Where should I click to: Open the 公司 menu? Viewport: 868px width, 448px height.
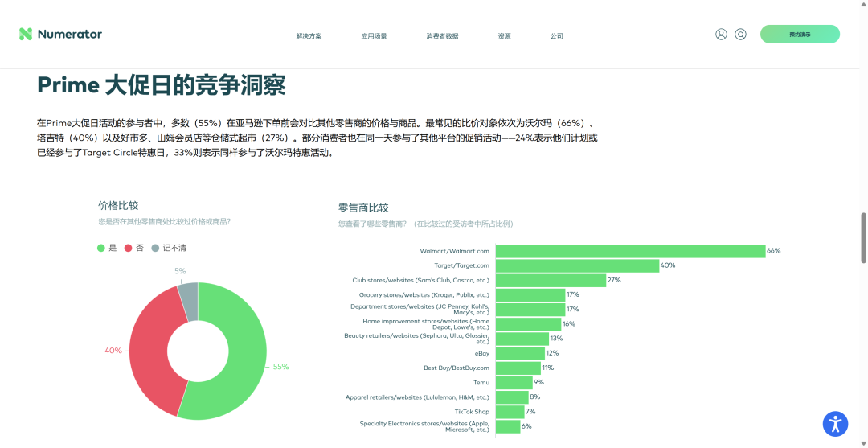pyautogui.click(x=556, y=36)
